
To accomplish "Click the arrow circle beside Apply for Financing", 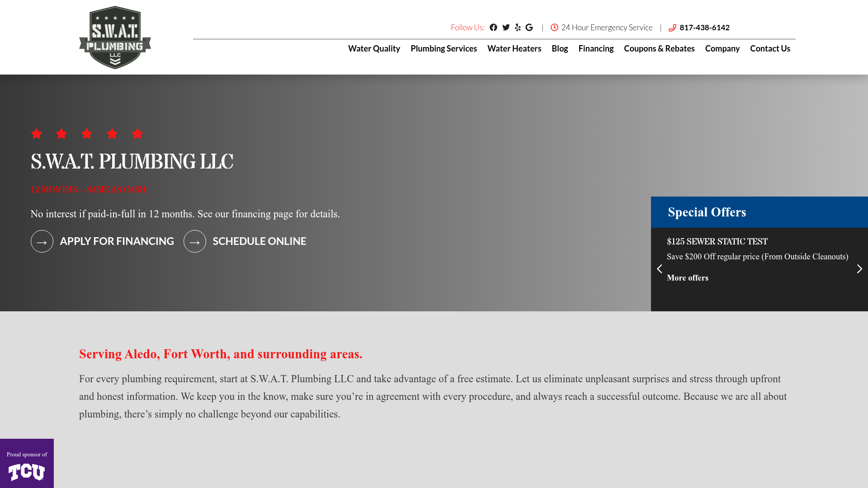I will (x=42, y=241).
